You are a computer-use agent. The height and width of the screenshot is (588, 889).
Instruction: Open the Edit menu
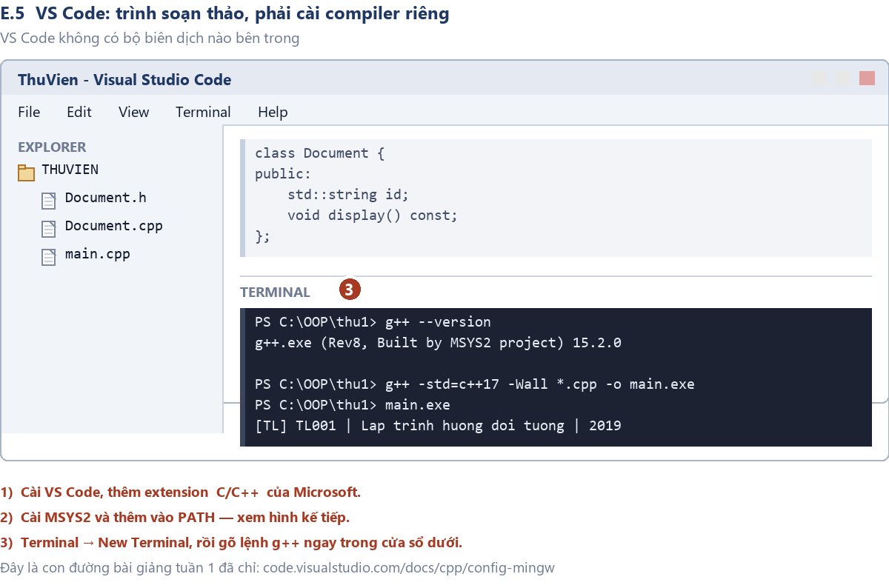(x=79, y=113)
